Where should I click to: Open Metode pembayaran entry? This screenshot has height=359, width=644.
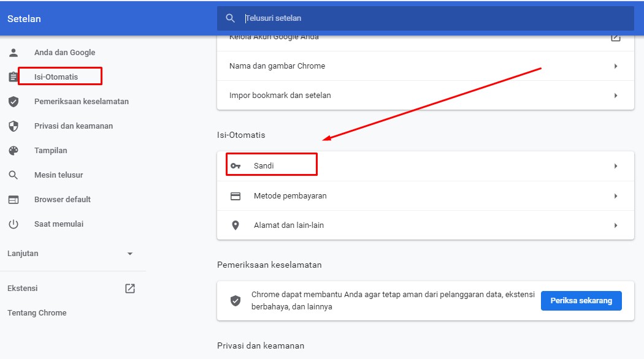(x=426, y=196)
